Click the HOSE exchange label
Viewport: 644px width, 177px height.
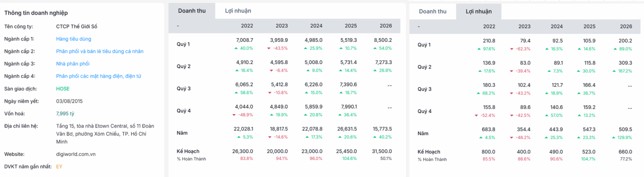point(63,88)
